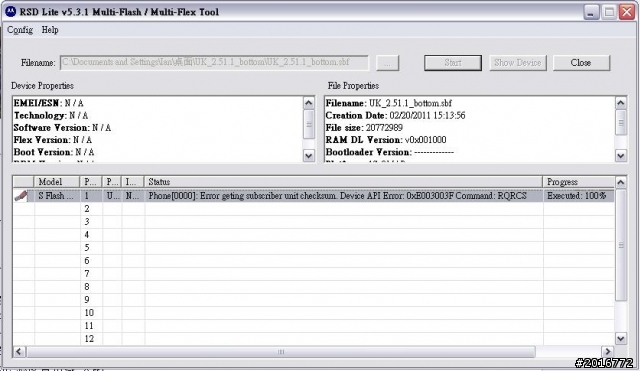Select port row 2 in device list
Screen dimensions: 640x371
point(313,209)
